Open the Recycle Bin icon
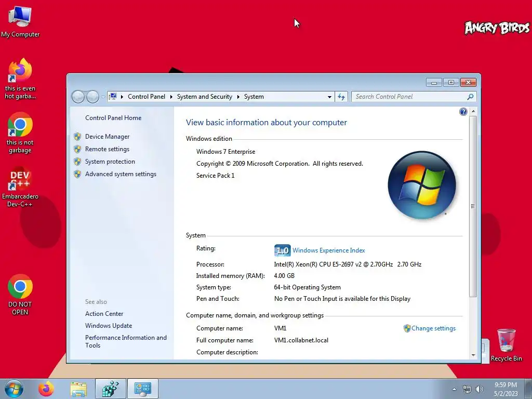Viewport: 532px width, 399px height. (x=506, y=345)
